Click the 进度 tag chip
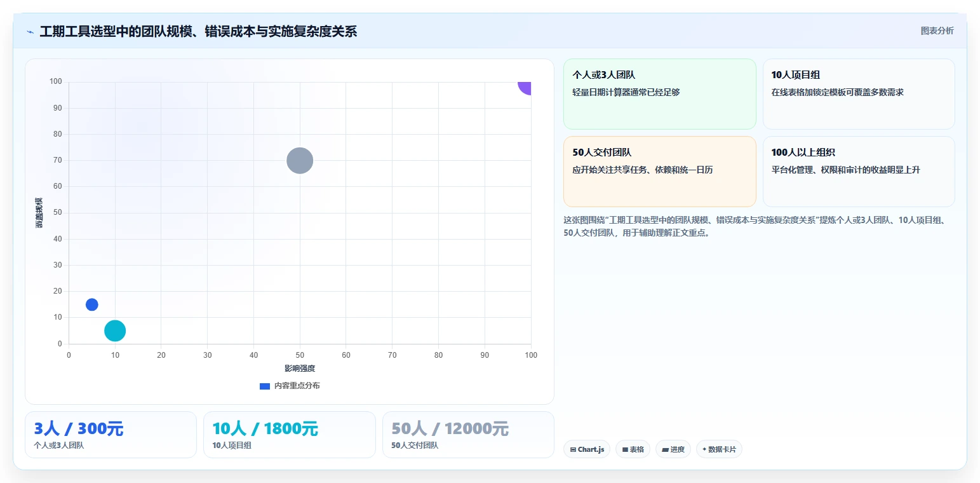The image size is (980, 483). point(673,449)
